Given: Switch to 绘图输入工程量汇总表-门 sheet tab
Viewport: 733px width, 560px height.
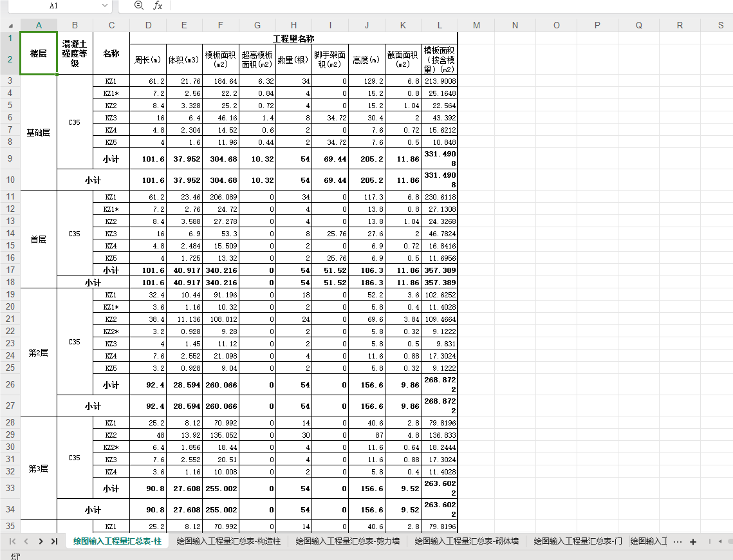Looking at the screenshot, I should (x=578, y=541).
